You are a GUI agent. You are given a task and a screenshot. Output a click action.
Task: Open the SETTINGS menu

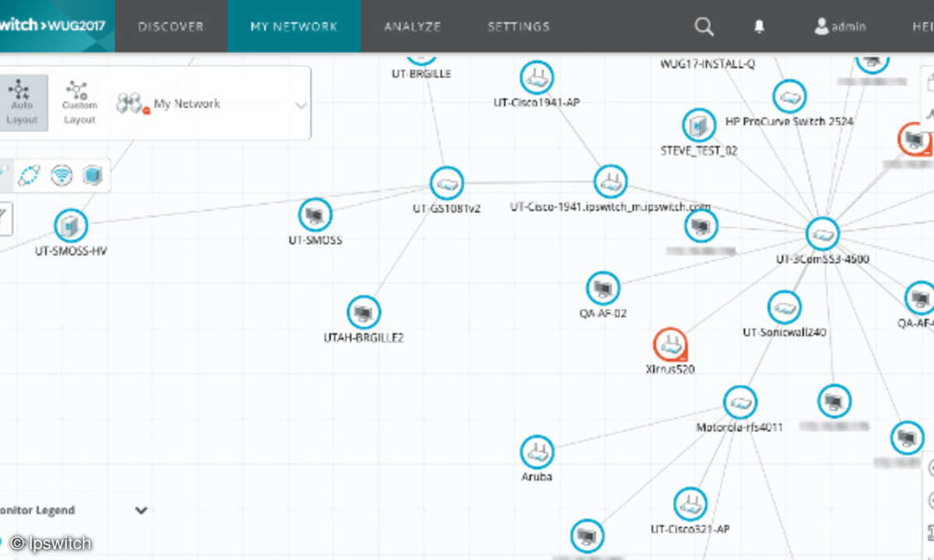(x=518, y=26)
